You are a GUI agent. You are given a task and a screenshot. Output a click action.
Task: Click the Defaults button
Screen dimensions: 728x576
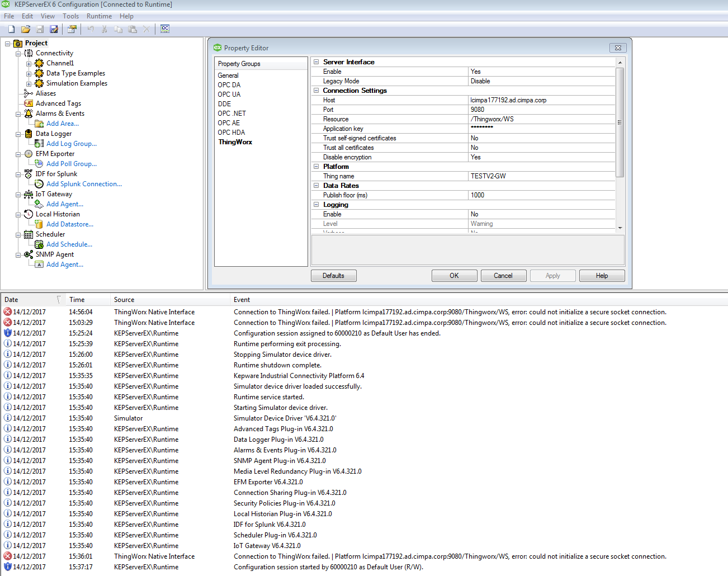click(333, 275)
